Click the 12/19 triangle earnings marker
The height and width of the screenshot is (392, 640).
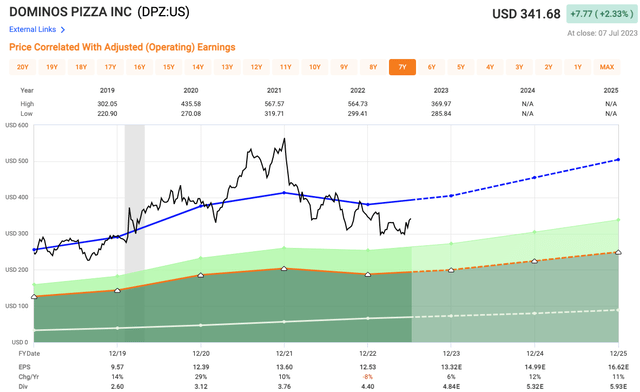tap(117, 290)
